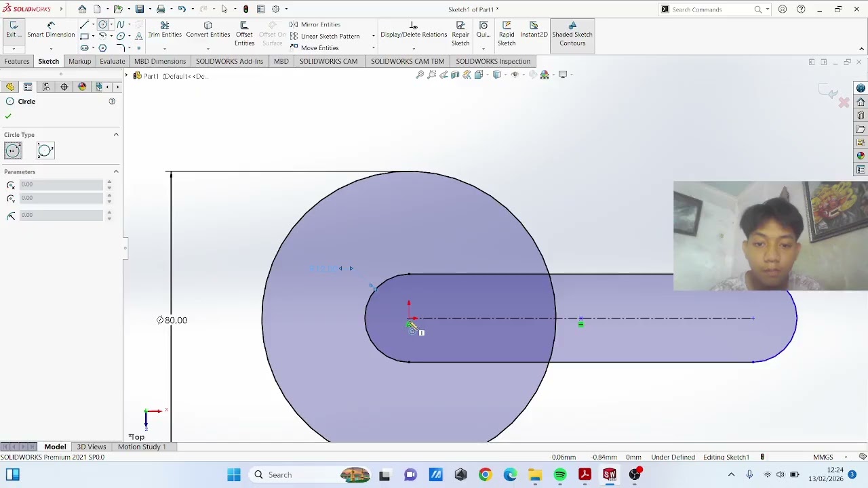Click Mirror Entities

click(x=315, y=24)
